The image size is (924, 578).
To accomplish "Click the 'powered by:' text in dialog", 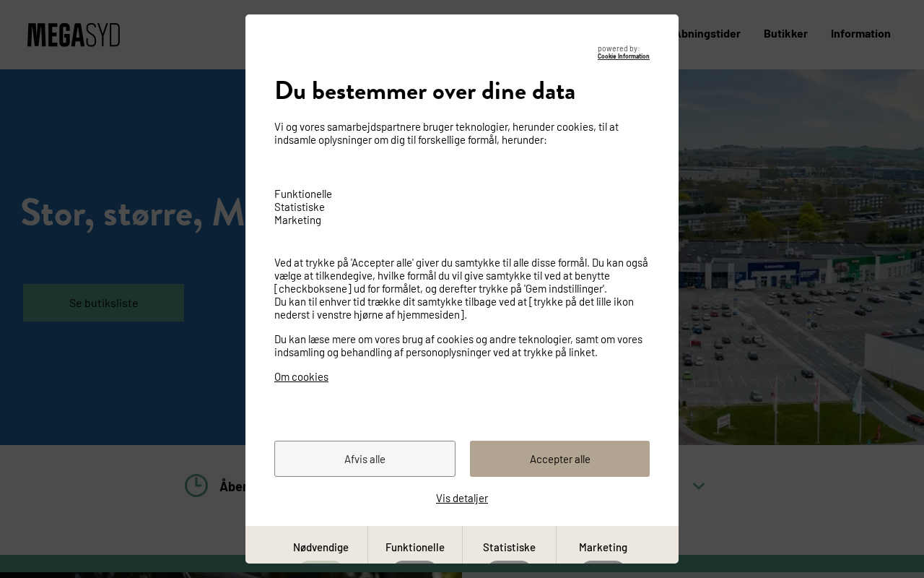I will coord(619,48).
